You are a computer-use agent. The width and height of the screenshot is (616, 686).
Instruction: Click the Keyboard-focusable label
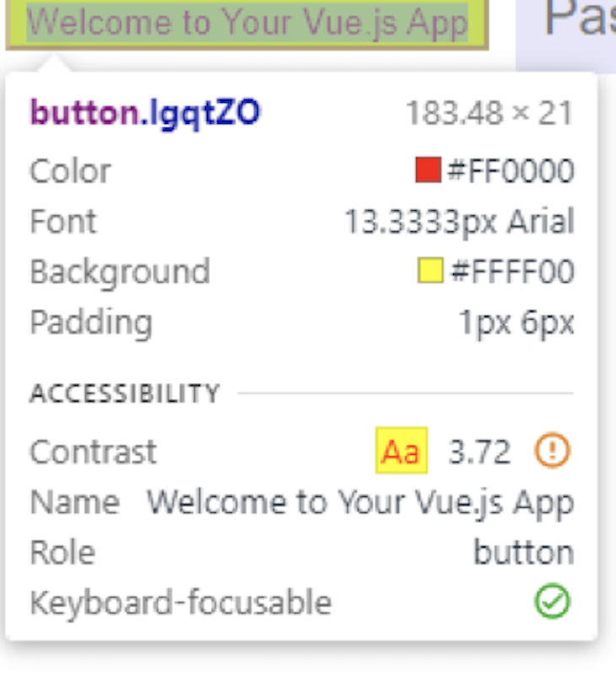coord(181,603)
